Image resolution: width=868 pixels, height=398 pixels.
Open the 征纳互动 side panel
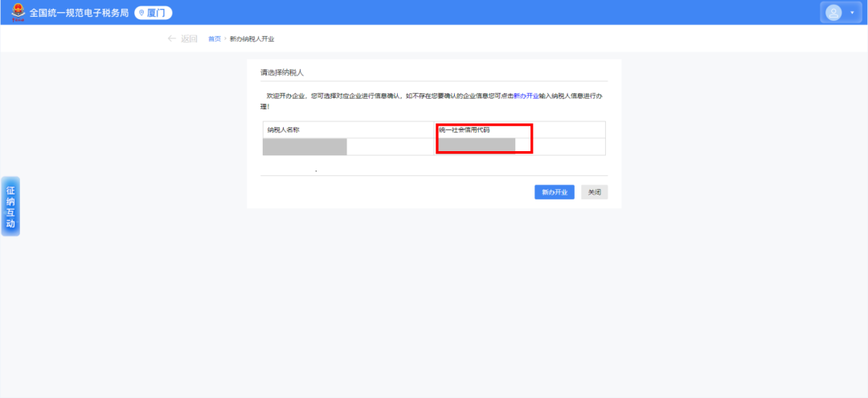point(10,207)
